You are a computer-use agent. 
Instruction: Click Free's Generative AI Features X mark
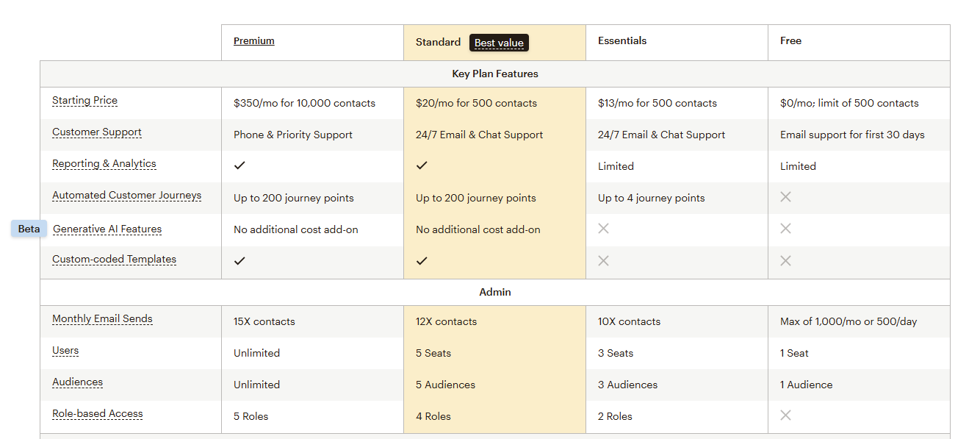click(785, 229)
